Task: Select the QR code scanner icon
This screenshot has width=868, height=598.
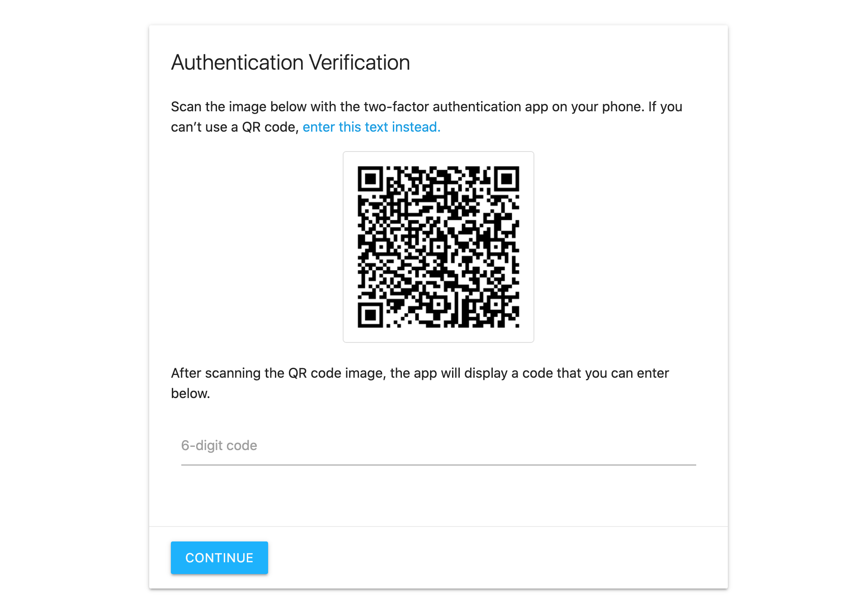Action: coord(439,246)
